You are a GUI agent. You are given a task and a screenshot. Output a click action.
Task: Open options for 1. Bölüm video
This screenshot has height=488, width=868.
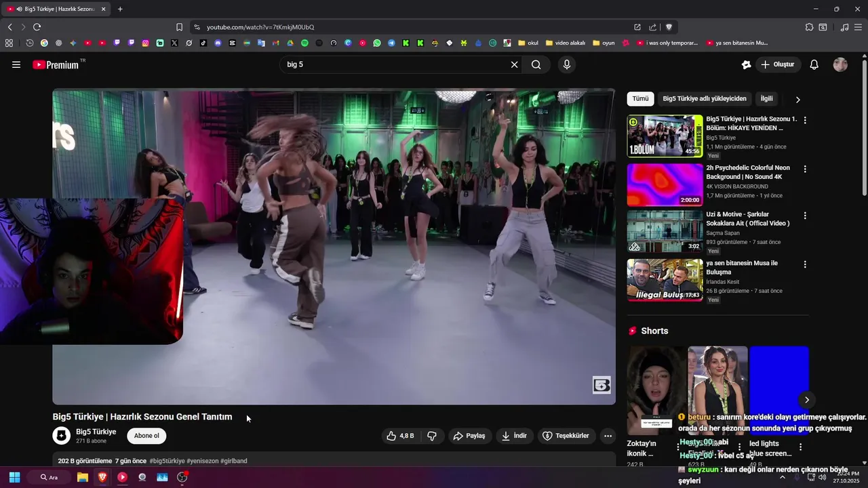point(805,120)
